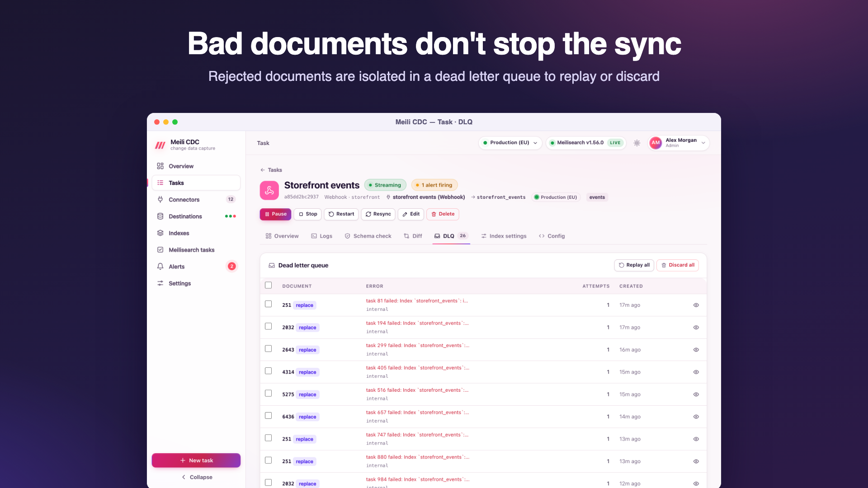Open Meilisearch tasks in the sidebar

click(x=196, y=250)
